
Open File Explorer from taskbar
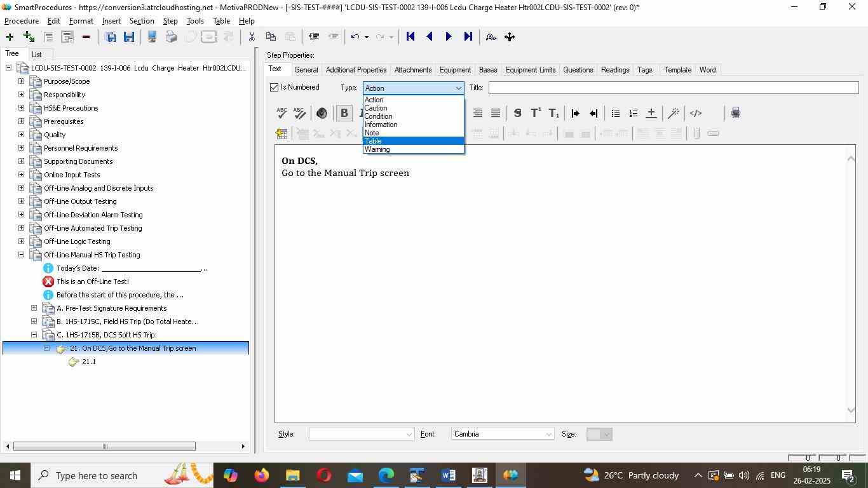click(x=292, y=475)
